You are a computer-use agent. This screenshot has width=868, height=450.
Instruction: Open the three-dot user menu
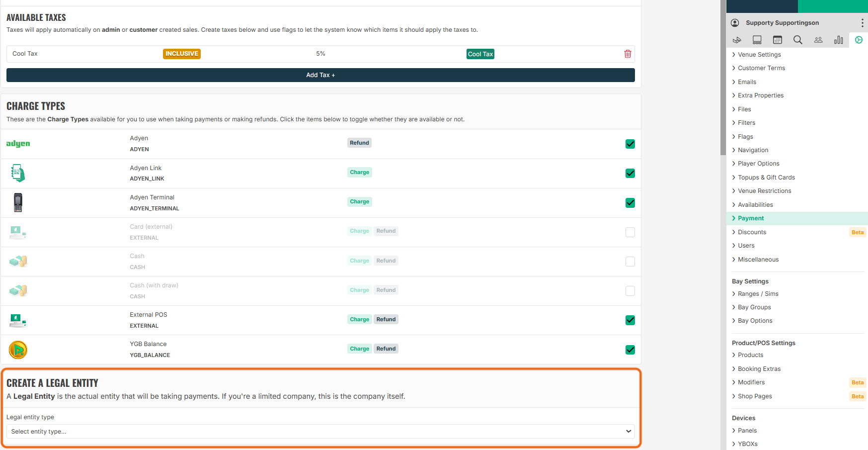point(862,23)
